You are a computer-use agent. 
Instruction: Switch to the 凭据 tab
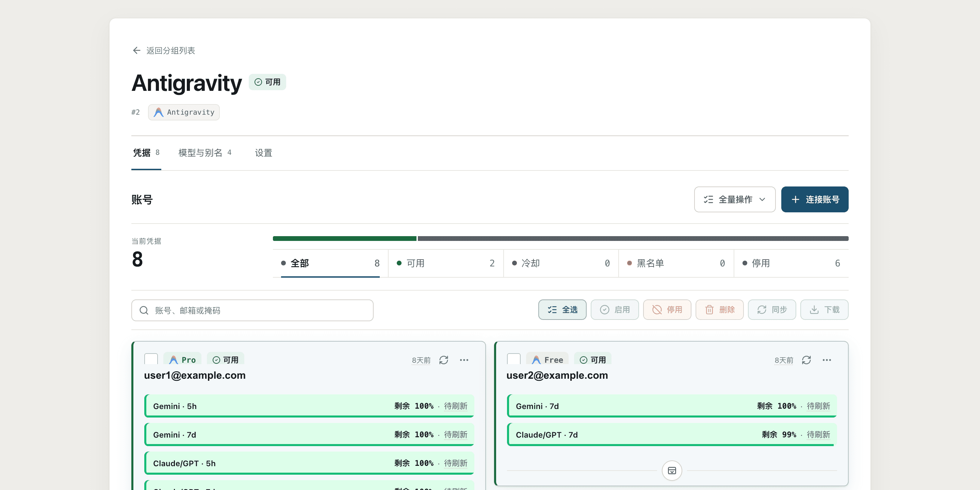pyautogui.click(x=146, y=153)
